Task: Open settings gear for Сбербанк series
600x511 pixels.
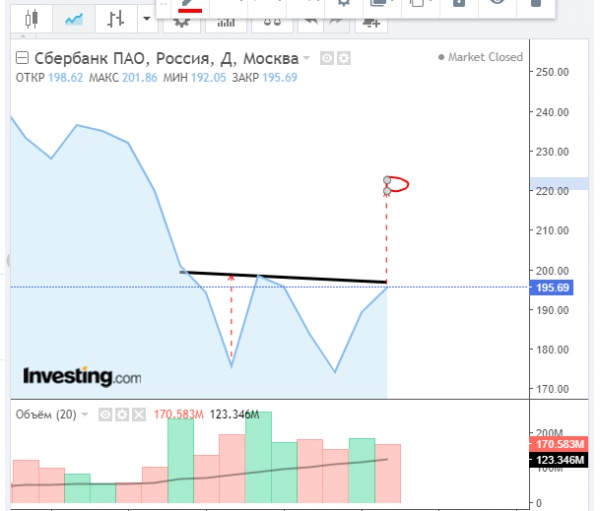Action: (x=344, y=59)
